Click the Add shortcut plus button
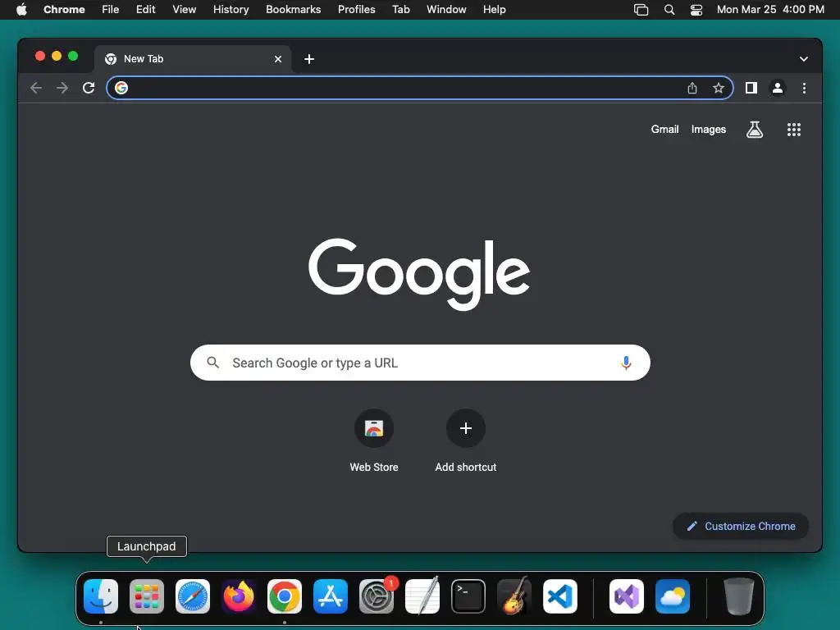Image resolution: width=840 pixels, height=630 pixels. 466,428
